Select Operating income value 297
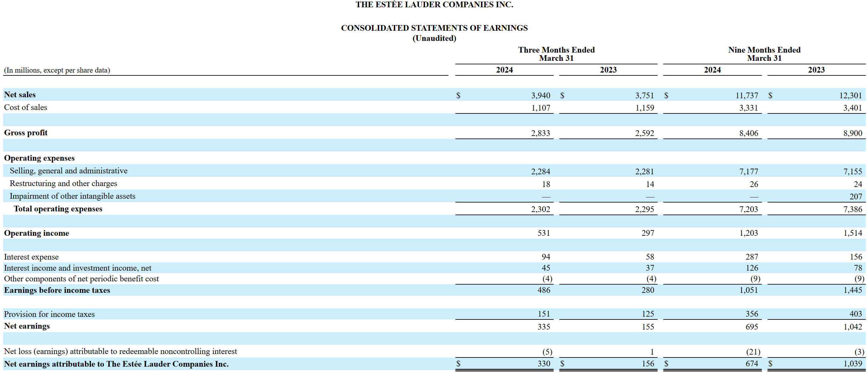Viewport: 868px width, 373px height. pyautogui.click(x=648, y=233)
